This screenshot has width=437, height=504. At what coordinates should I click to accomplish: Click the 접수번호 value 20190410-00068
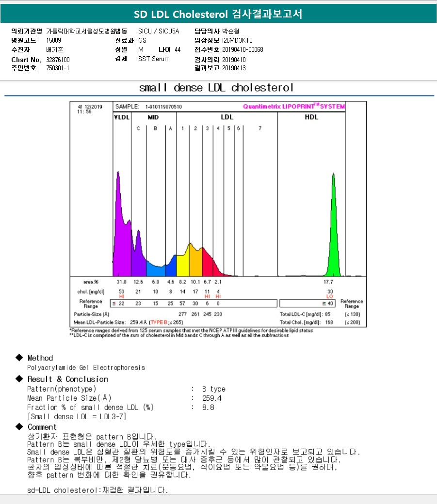(243, 50)
